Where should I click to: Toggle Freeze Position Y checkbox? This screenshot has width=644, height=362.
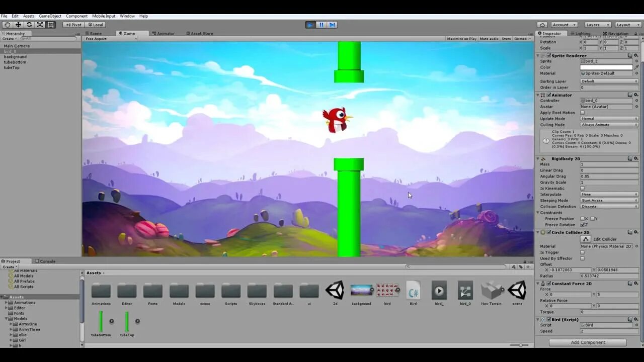tap(592, 219)
